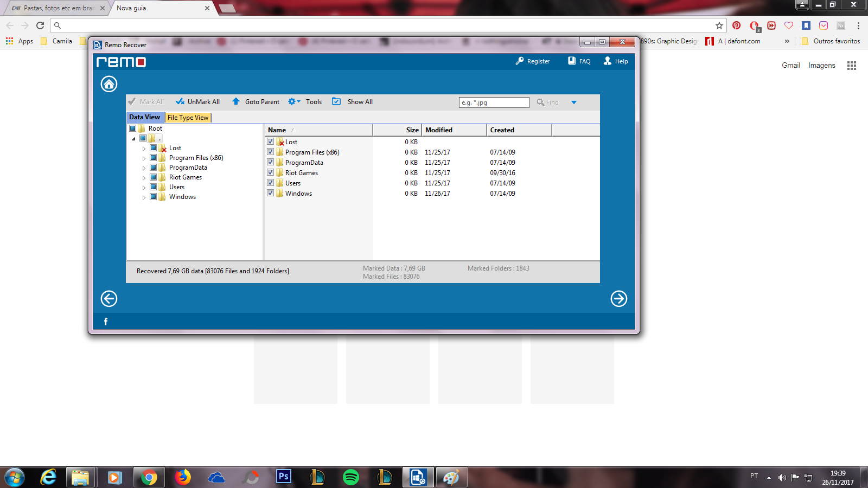Click the back arrow in Remo Recover
Image resolution: width=868 pixels, height=488 pixels.
[109, 299]
